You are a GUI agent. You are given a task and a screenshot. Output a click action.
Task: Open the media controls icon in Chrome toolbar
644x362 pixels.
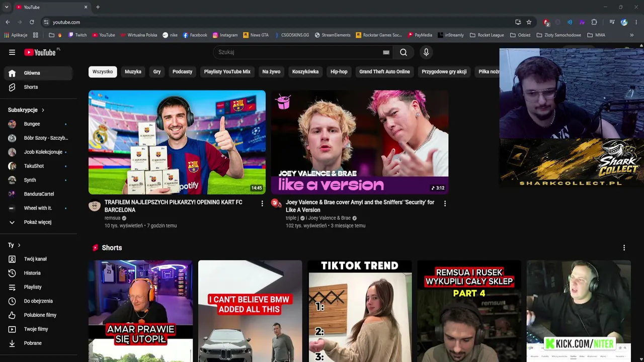point(612,22)
